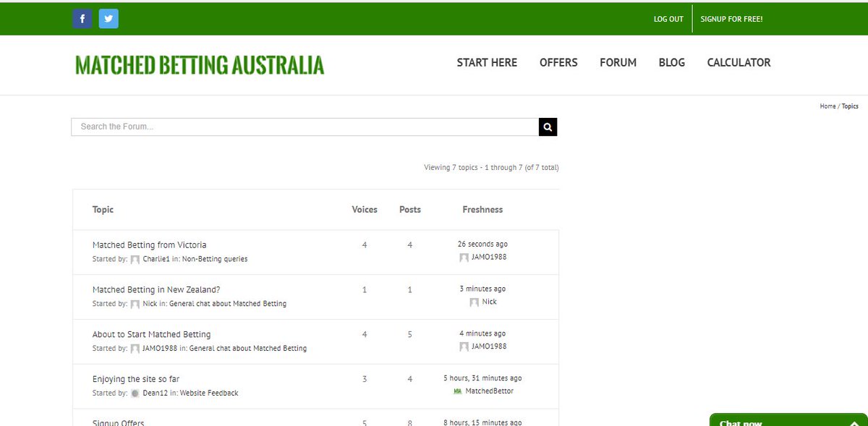Click MatchedBettor's MBA avatar icon
Screen dimensions: 868x426
pos(457,391)
